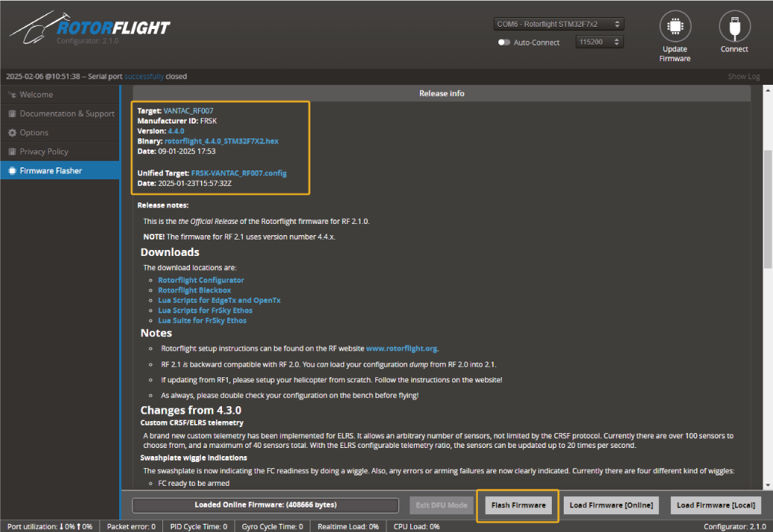
Task: Select Privacy Policy from sidebar
Action: pos(44,152)
